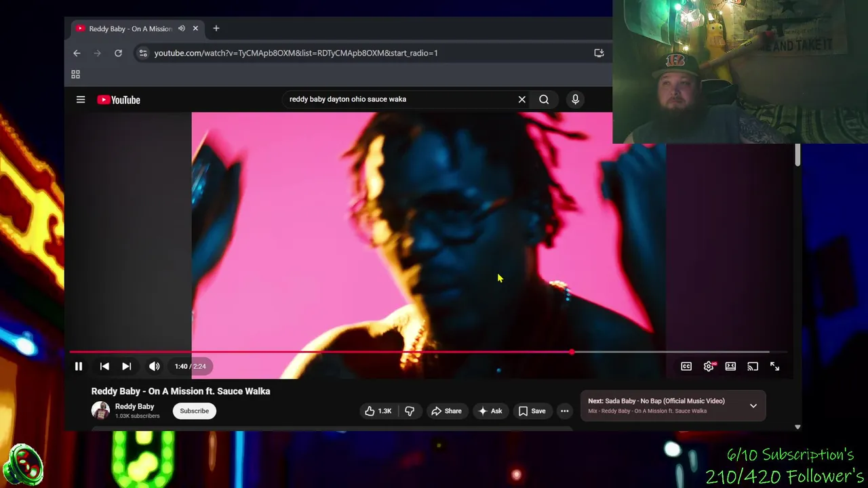Go to YouTube home via logo
The width and height of the screenshot is (868, 488).
119,100
